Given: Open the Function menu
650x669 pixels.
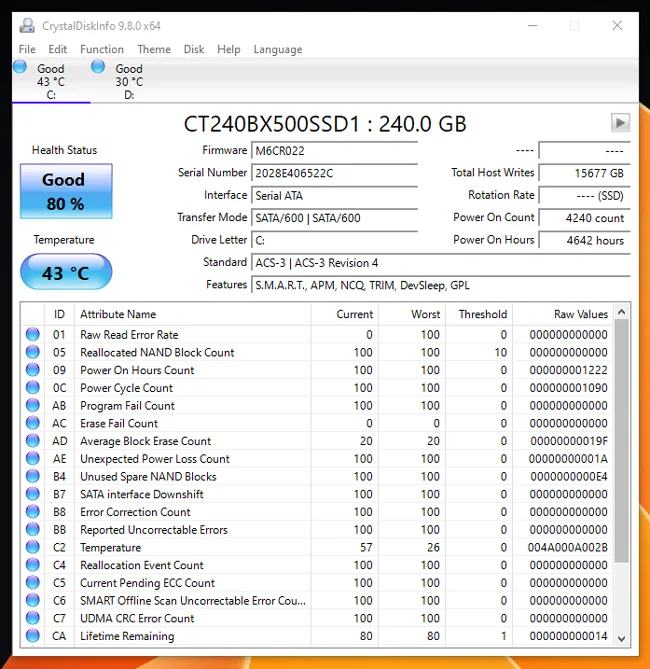Looking at the screenshot, I should (102, 49).
